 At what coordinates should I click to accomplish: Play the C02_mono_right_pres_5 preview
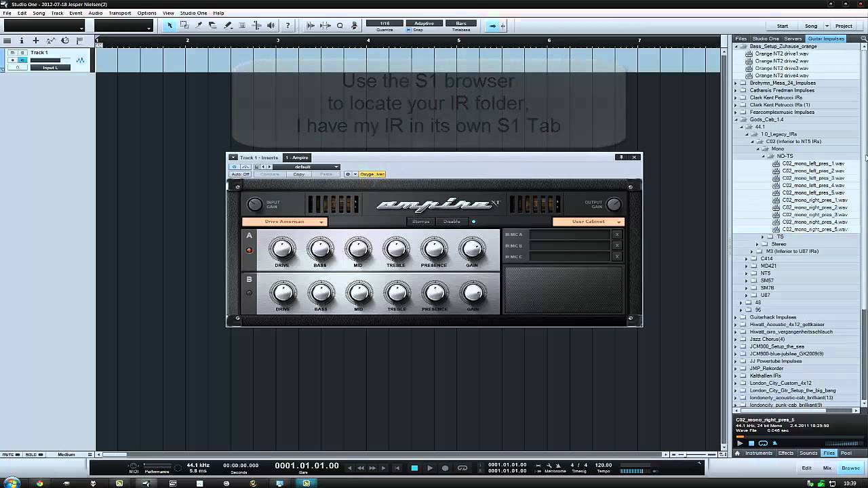[741, 443]
